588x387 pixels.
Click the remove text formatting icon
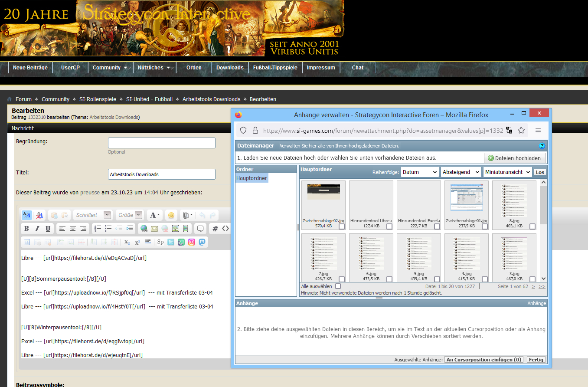click(x=39, y=215)
